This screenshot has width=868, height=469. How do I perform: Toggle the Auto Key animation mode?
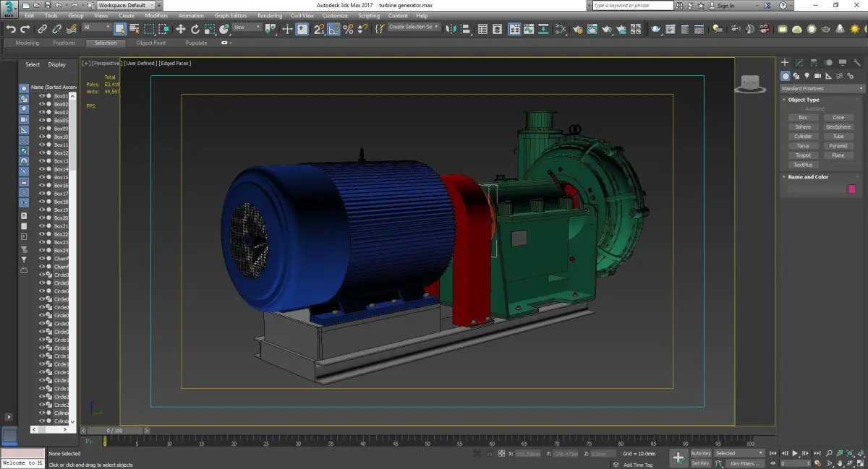coord(701,453)
